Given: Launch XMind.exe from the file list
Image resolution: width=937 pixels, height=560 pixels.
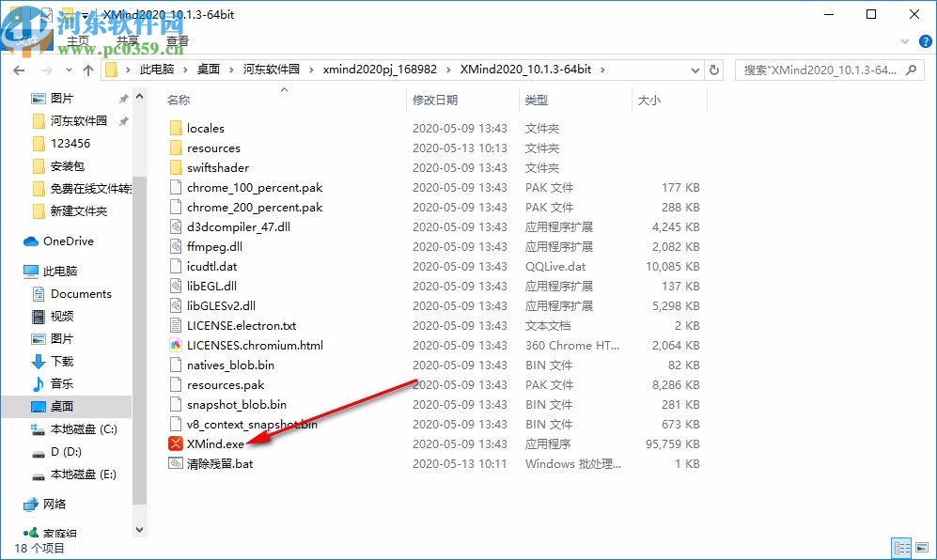Looking at the screenshot, I should pyautogui.click(x=218, y=443).
